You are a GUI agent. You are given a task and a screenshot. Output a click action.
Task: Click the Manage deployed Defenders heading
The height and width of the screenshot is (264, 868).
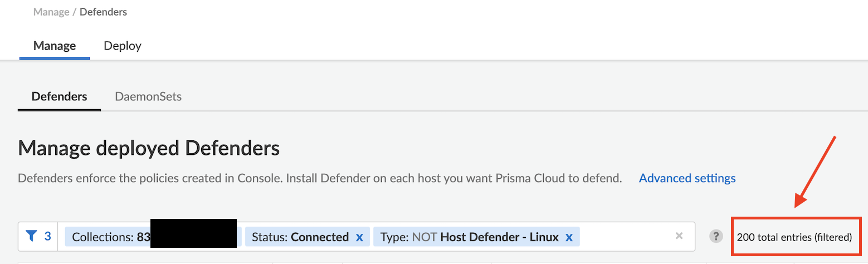coord(149,149)
